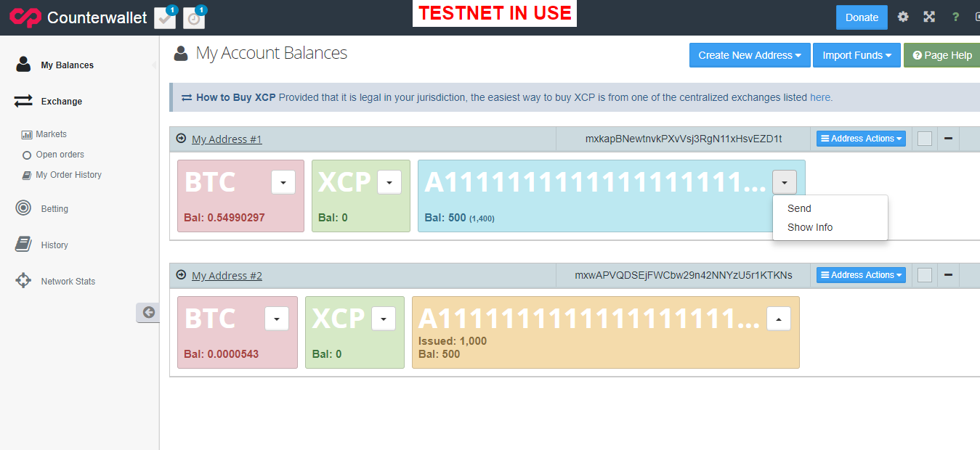The height and width of the screenshot is (450, 980).
Task: Open Exchange section in the sidebar
Action: click(x=61, y=102)
